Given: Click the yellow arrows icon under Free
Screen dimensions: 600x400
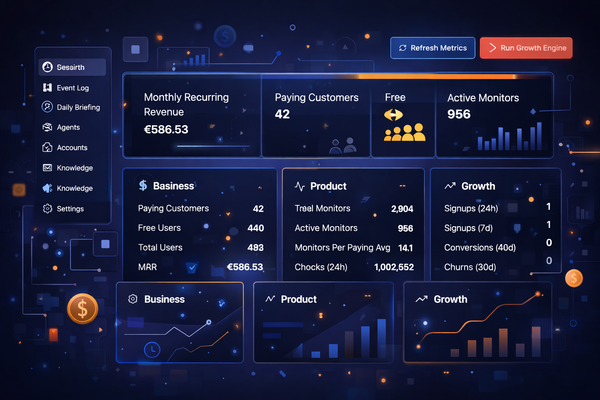Looking at the screenshot, I should tap(393, 114).
